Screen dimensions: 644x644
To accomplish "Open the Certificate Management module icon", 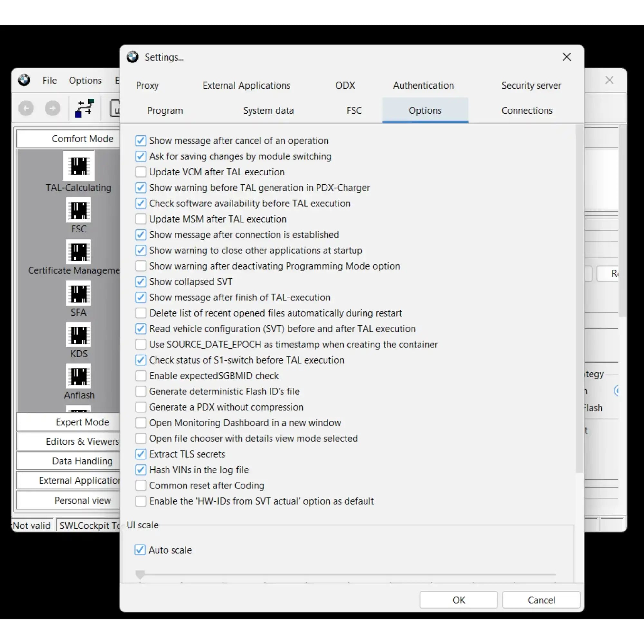I will (79, 252).
